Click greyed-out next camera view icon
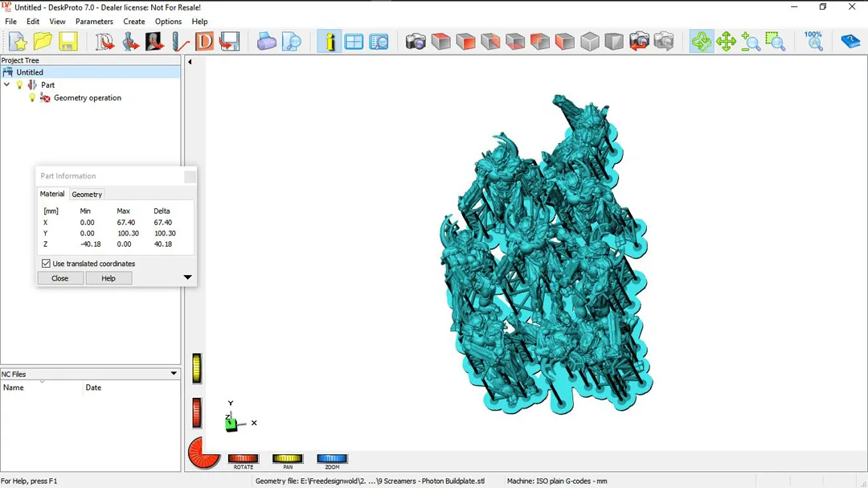 coord(664,42)
